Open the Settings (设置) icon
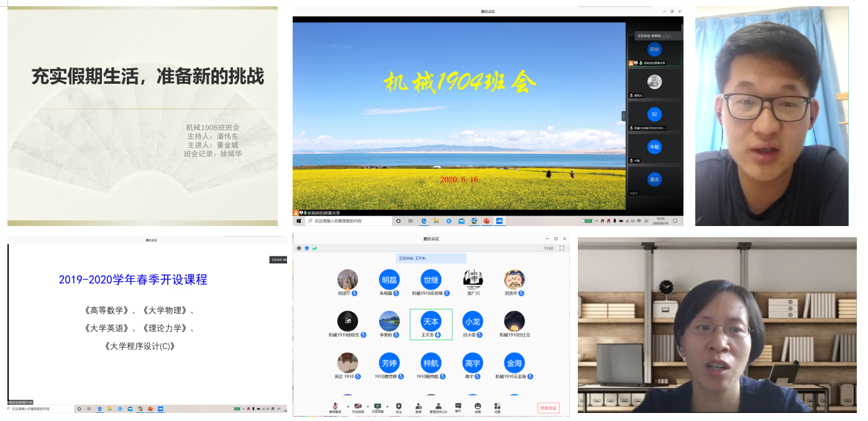This screenshot has height=421, width=868. pos(497,407)
